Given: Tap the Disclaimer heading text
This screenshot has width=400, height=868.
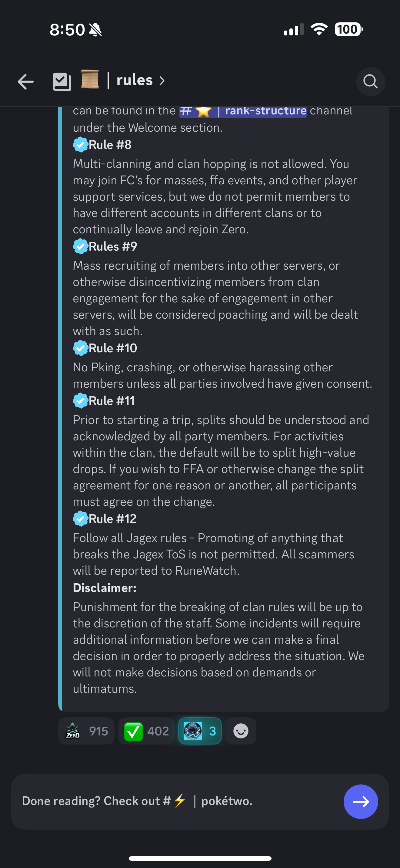Looking at the screenshot, I should click(105, 588).
